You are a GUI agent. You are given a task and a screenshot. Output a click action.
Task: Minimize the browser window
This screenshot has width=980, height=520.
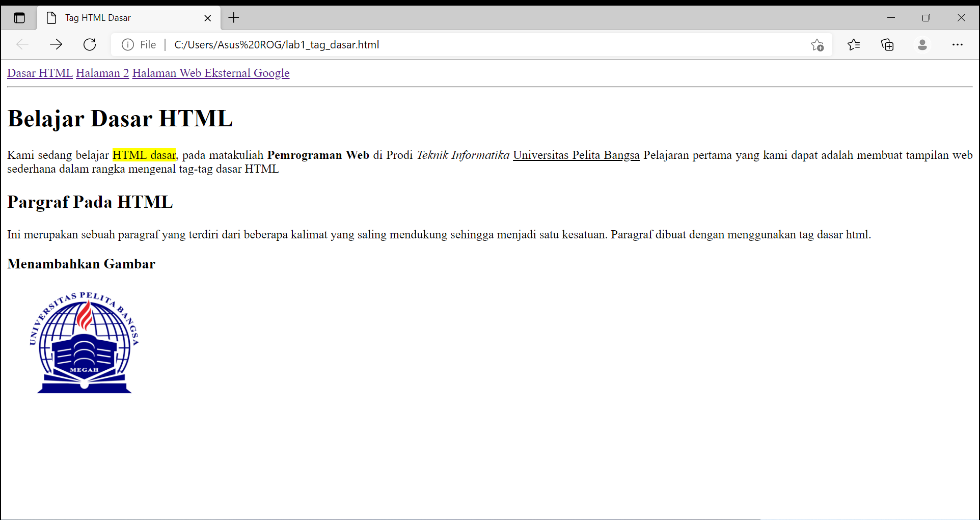(x=891, y=18)
